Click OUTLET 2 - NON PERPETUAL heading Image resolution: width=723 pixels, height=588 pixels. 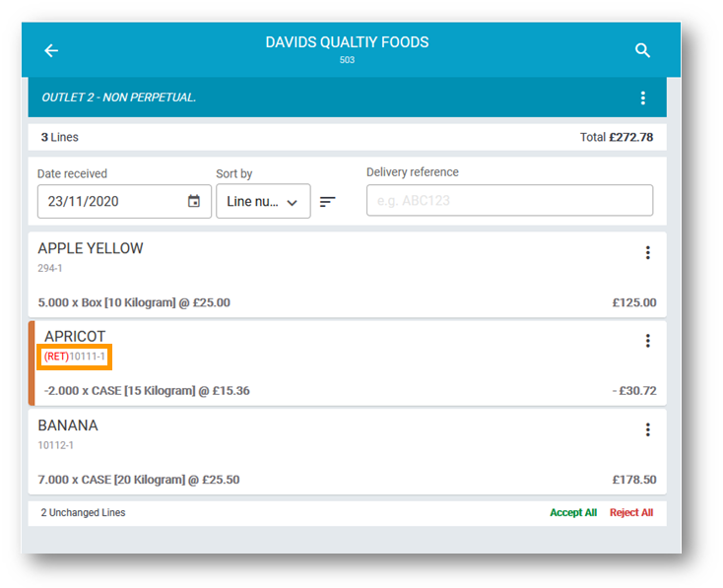click(x=118, y=98)
